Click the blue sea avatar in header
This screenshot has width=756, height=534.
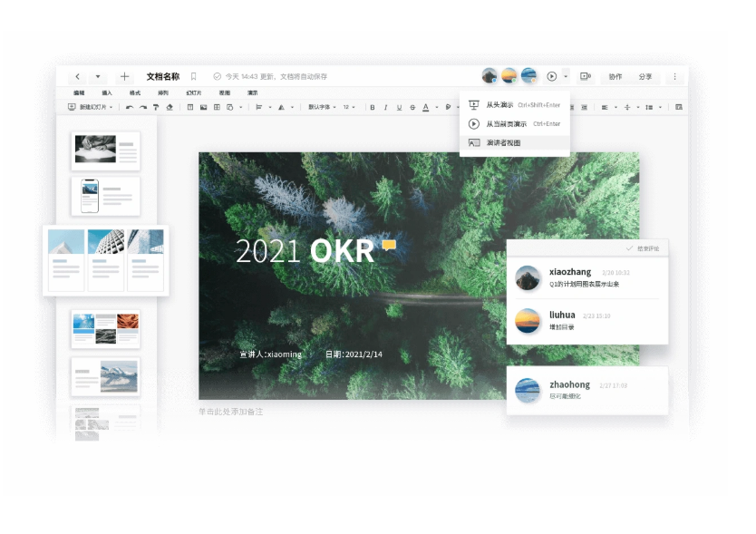[x=528, y=76]
